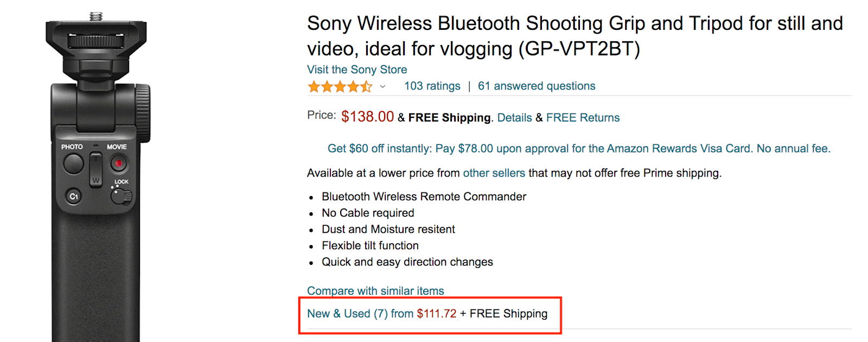
Task: Open Compare with similar items
Action: coord(375,291)
